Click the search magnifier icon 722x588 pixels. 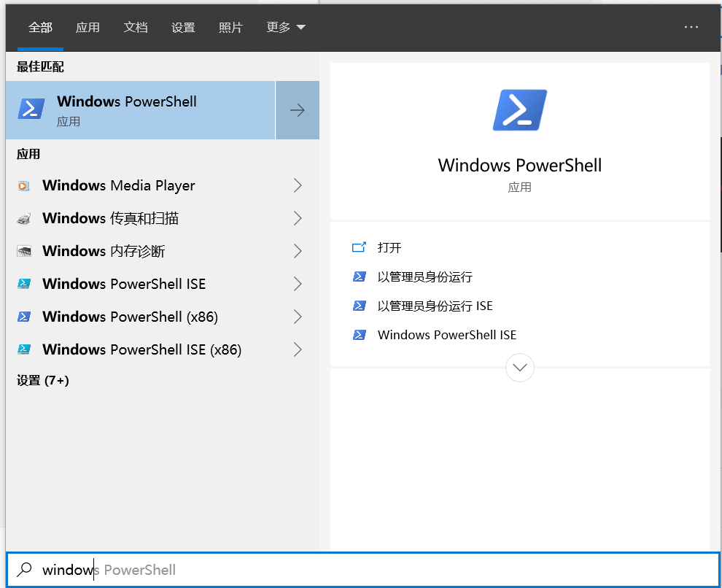pos(24,569)
